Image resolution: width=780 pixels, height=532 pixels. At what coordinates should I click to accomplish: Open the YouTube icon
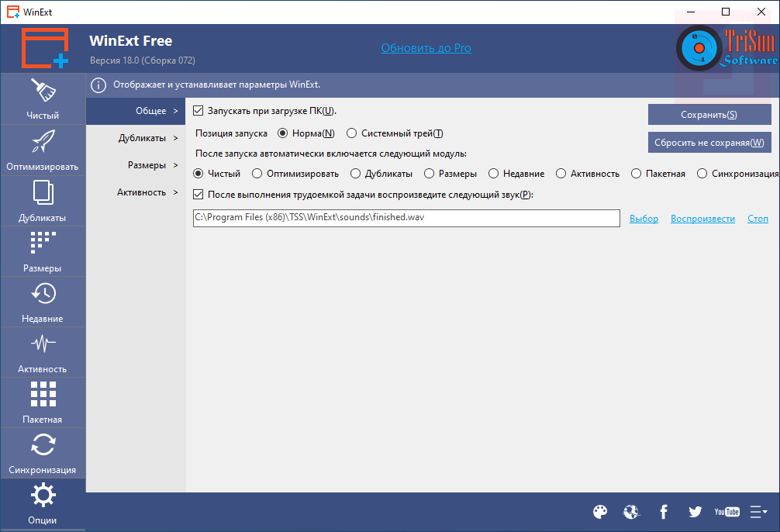coord(727,512)
